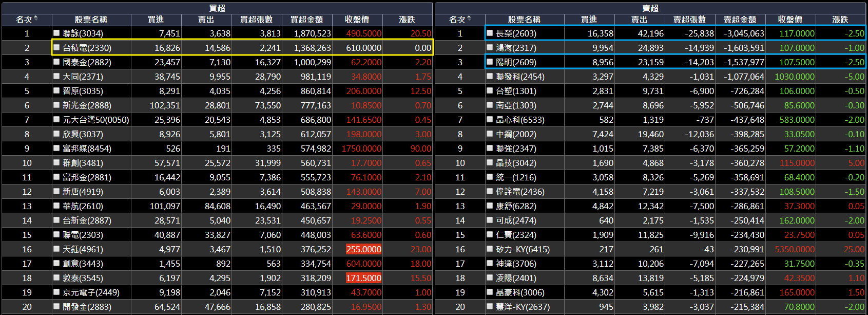Image resolution: width=868 pixels, height=315 pixels.
Task: Click 買超金額 value 1,870,523
Action: pos(313,33)
